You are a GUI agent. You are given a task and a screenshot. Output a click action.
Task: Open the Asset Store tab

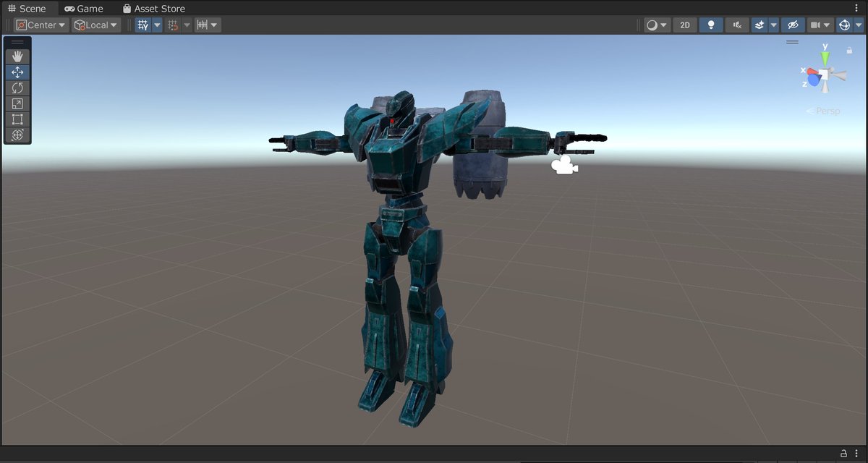coord(153,9)
